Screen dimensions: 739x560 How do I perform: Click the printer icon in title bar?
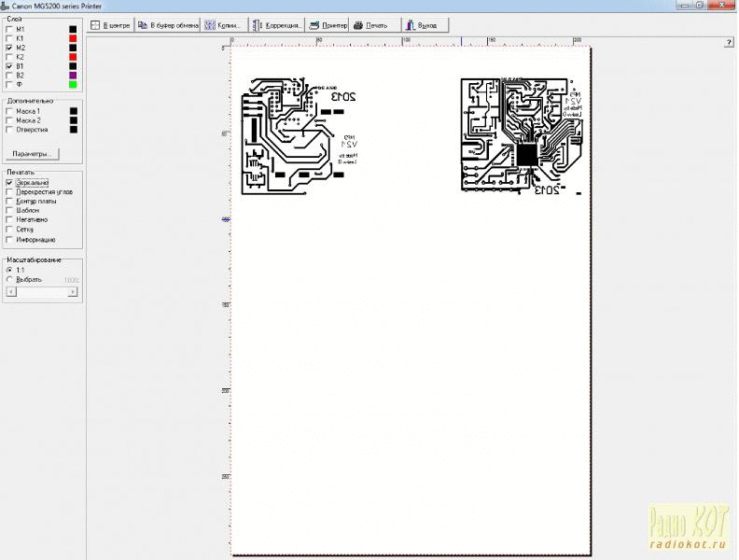click(x=5, y=7)
